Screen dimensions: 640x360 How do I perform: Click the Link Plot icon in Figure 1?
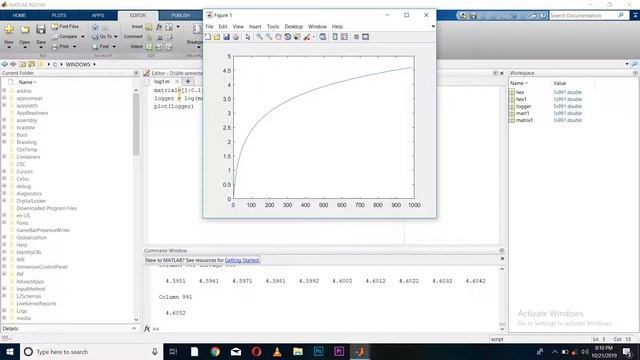[x=323, y=37]
